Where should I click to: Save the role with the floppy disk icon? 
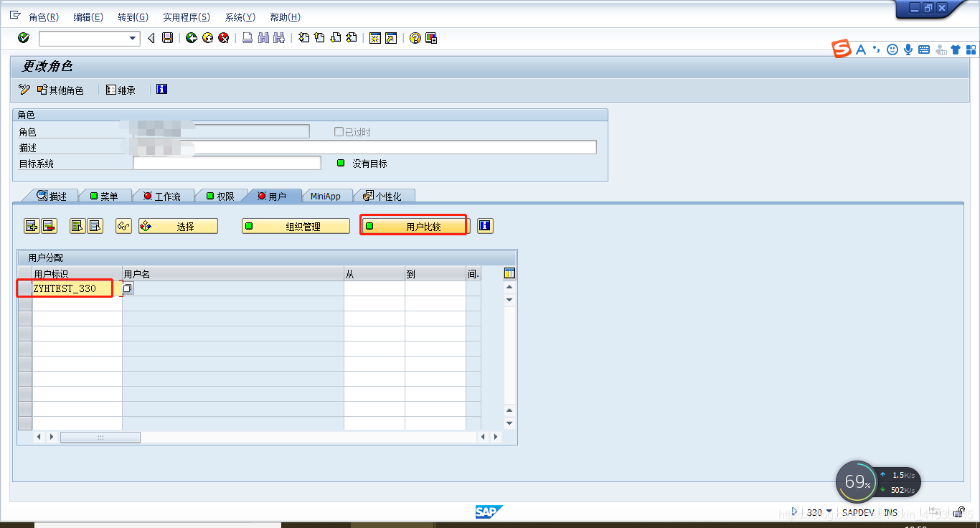pos(167,38)
